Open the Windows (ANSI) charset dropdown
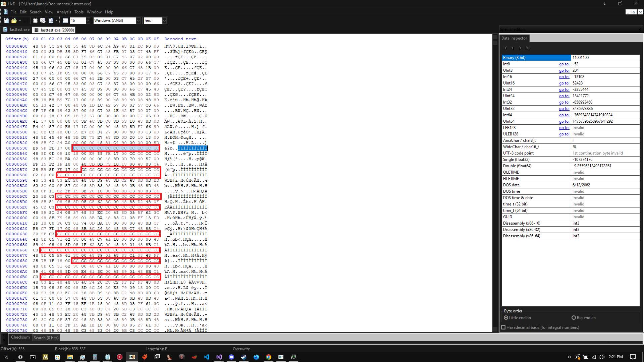Screen dimensions: 644x362 138,20
